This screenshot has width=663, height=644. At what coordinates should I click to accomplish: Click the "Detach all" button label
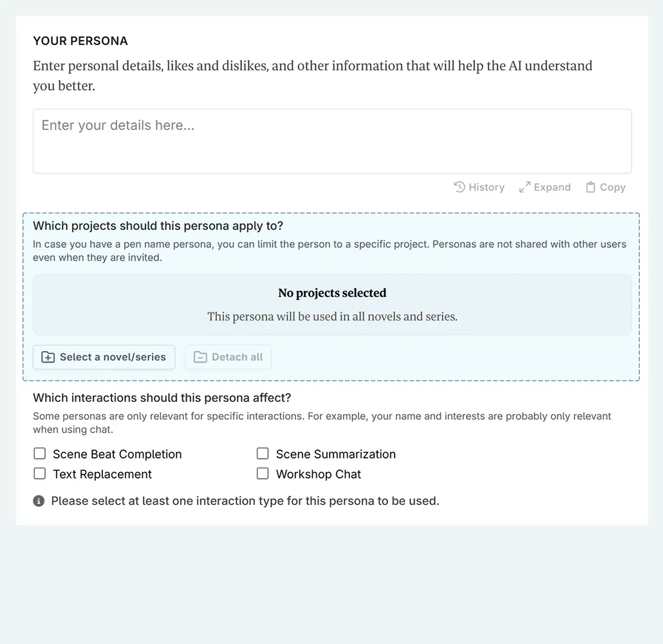237,357
